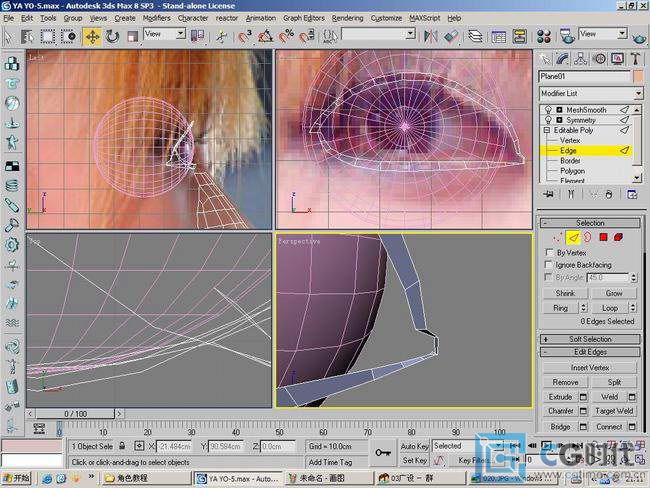
Task: Click the Grow selection button
Action: coord(614,293)
